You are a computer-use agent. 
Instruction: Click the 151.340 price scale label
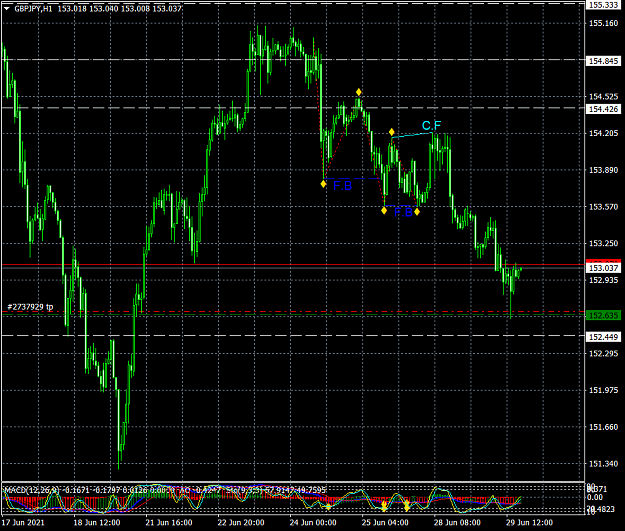(603, 464)
